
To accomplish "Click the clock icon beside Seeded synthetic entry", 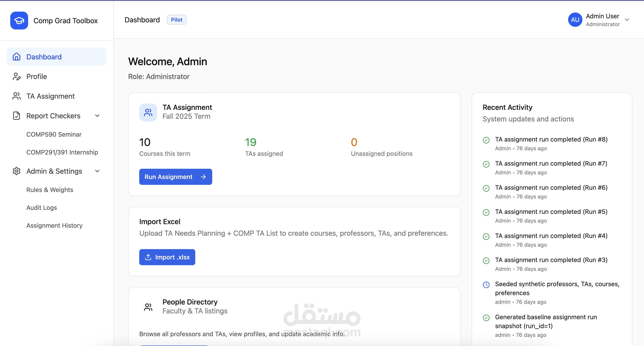I will click(x=486, y=284).
